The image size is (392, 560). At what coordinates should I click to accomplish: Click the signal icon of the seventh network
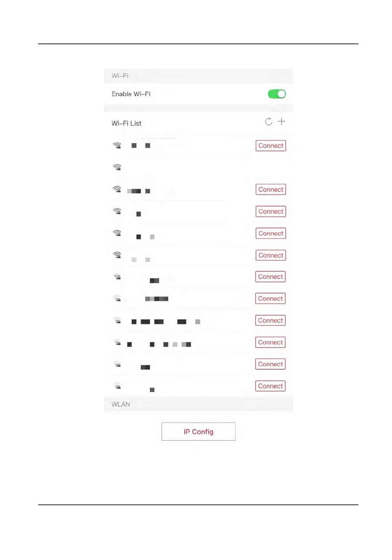point(117,277)
